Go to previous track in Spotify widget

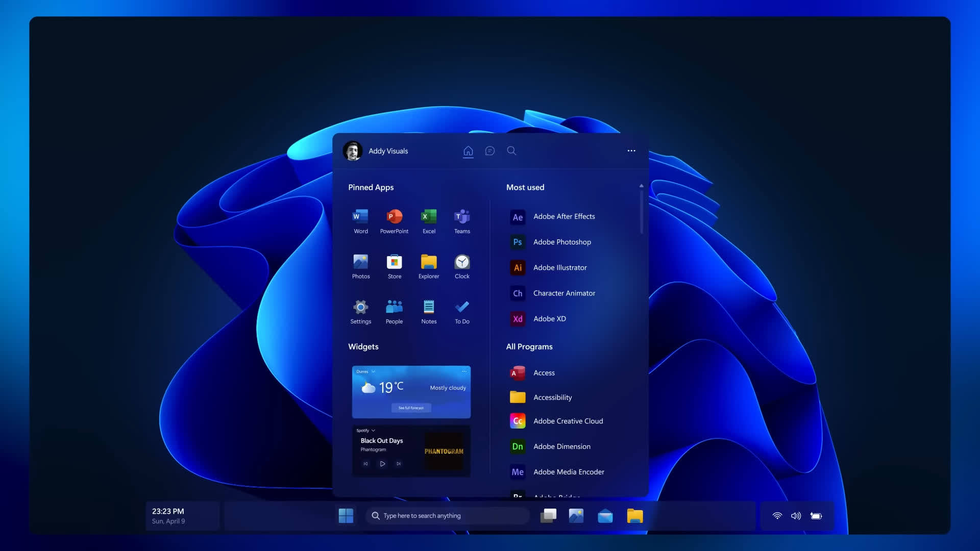365,464
